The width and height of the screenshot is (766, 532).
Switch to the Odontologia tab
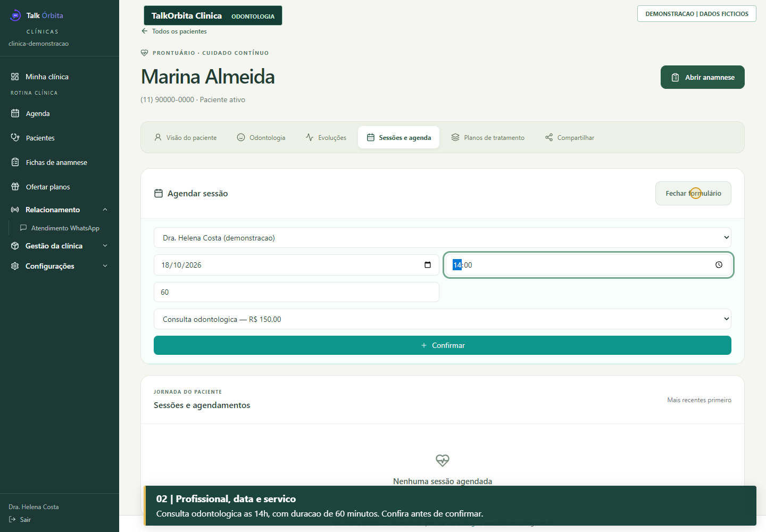point(261,137)
